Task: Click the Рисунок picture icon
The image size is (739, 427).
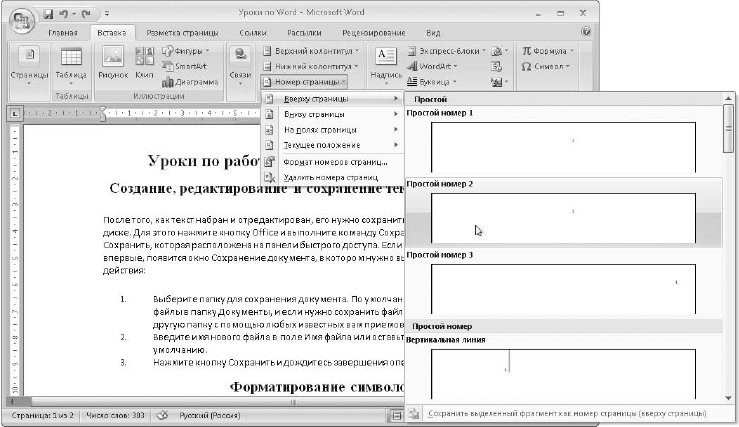Action: point(113,62)
